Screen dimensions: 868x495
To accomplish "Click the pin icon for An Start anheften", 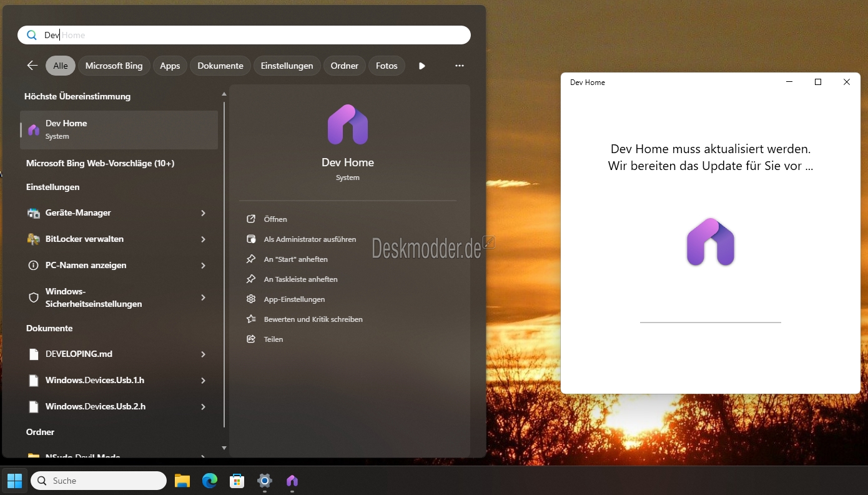I will pyautogui.click(x=251, y=259).
